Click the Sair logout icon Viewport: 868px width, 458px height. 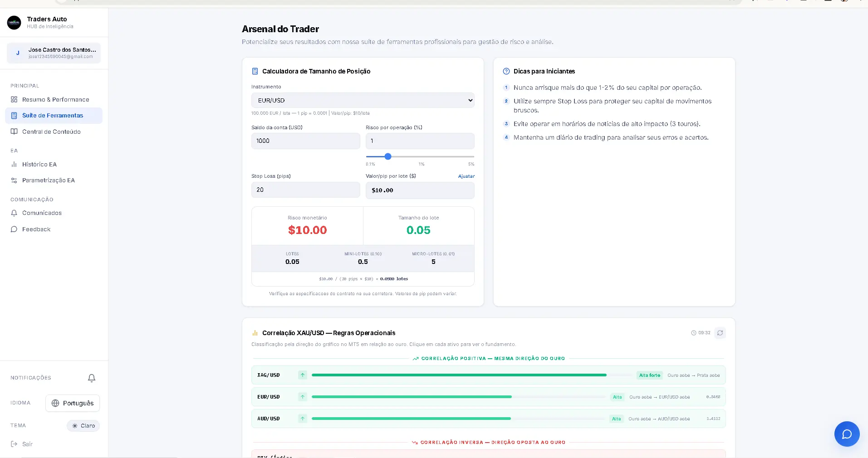14,444
